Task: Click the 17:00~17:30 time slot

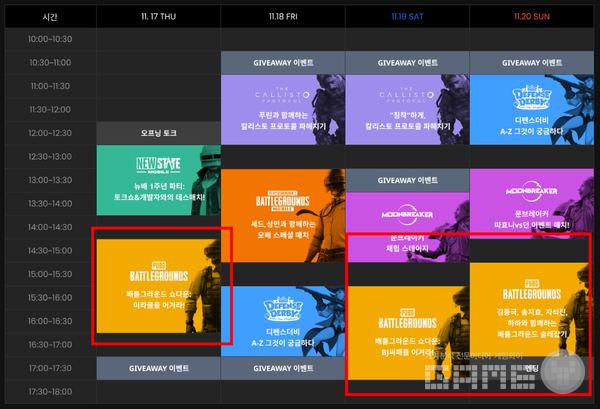Action: pyautogui.click(x=50, y=368)
